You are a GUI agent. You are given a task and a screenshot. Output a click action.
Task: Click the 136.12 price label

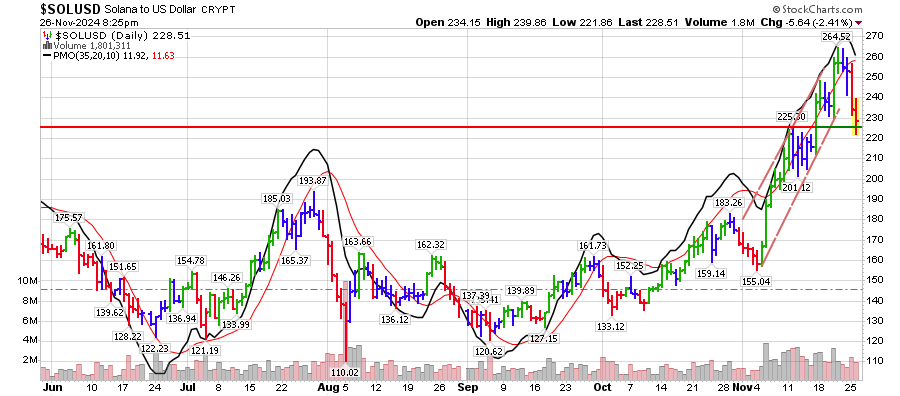tap(394, 319)
